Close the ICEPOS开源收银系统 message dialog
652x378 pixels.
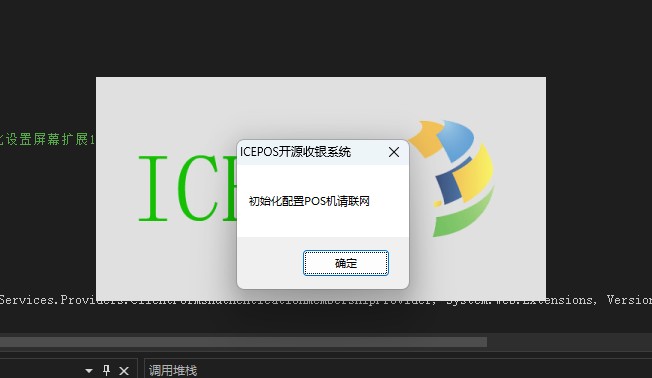tap(394, 152)
